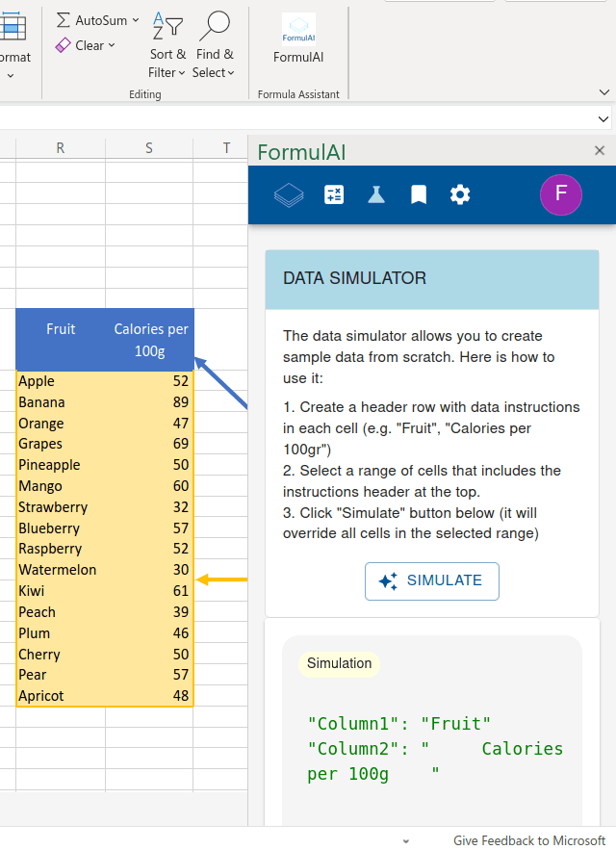Launch FormulAI from the Formula Assistant group
The image size is (616, 850).
[x=298, y=39]
